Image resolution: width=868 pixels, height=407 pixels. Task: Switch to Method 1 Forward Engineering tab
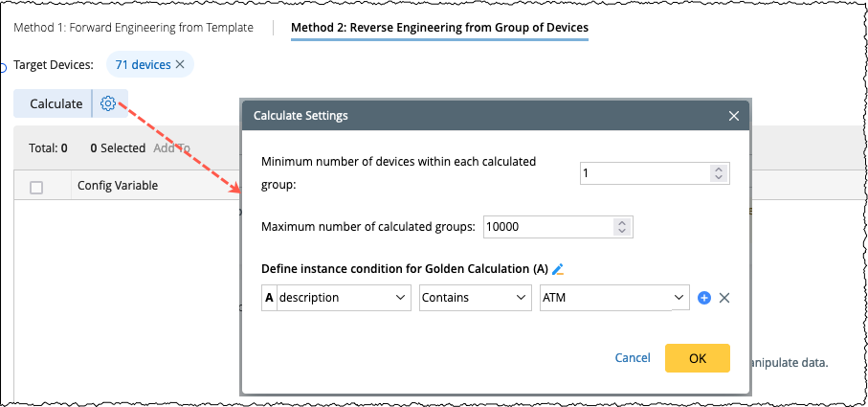134,28
